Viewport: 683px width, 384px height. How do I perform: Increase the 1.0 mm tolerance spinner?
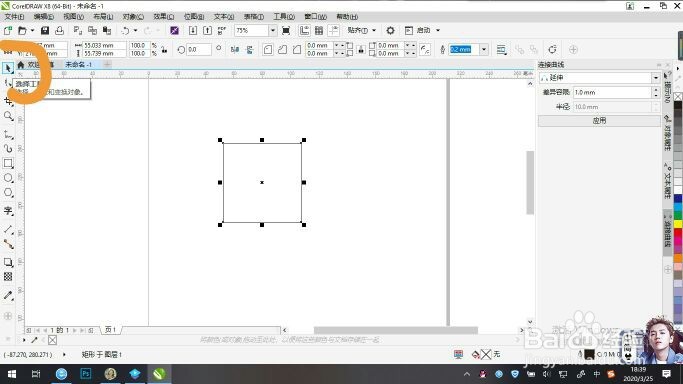point(656,90)
